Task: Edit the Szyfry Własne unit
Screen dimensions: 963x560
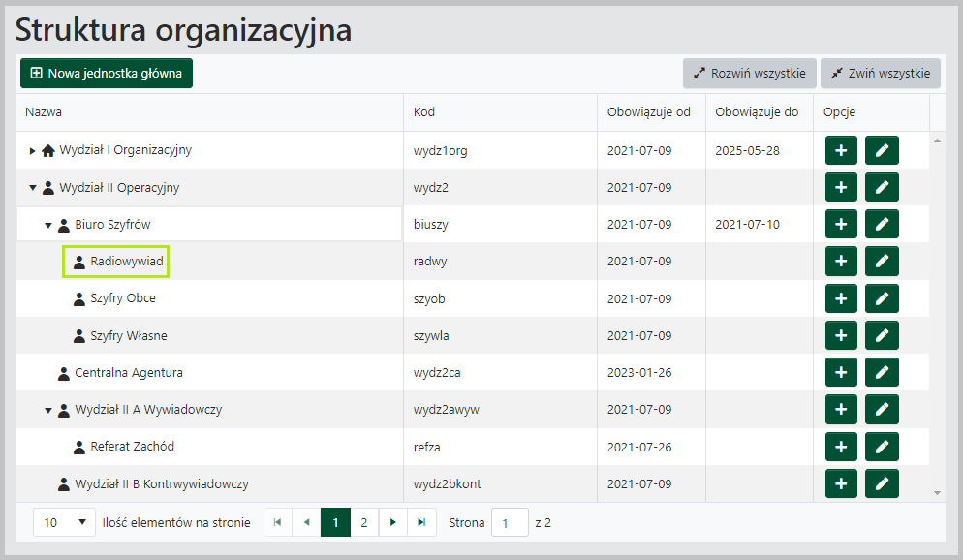Action: coord(881,334)
